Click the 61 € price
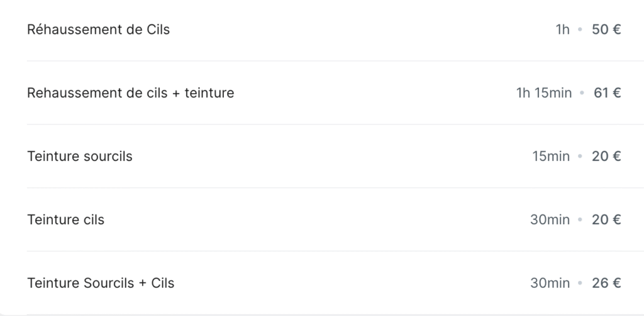 click(x=607, y=93)
